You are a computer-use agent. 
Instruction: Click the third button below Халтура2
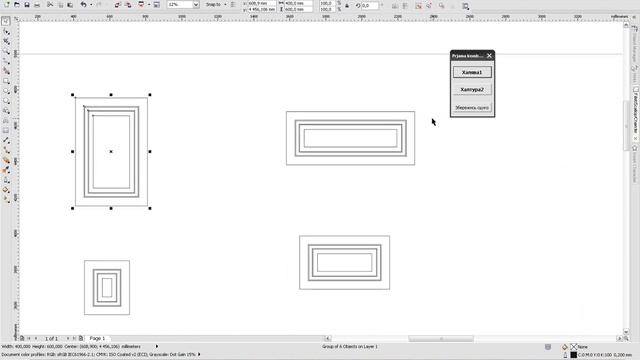coord(472,107)
